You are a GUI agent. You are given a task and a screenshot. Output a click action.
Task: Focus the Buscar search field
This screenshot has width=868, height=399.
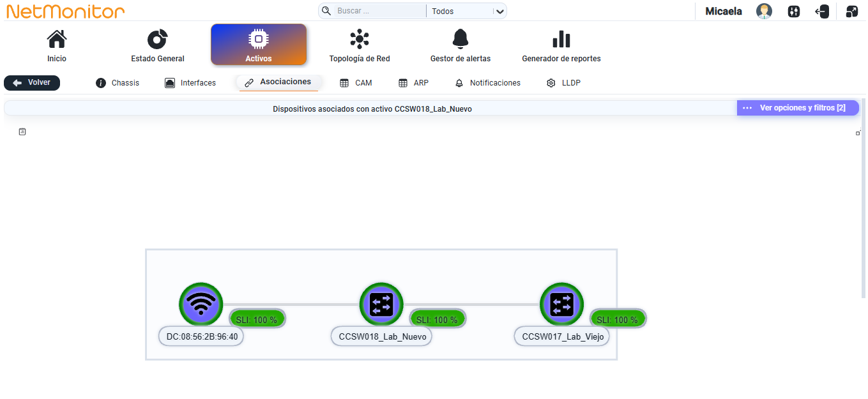(x=380, y=11)
